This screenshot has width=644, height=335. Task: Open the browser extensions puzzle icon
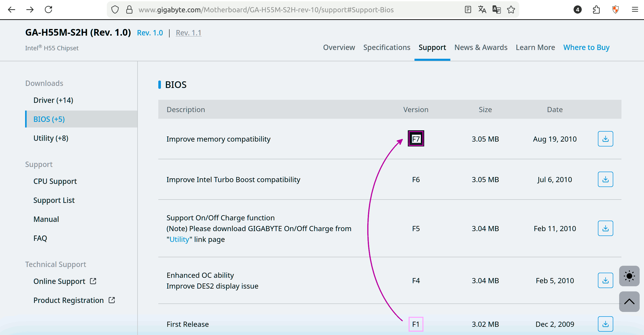[596, 10]
